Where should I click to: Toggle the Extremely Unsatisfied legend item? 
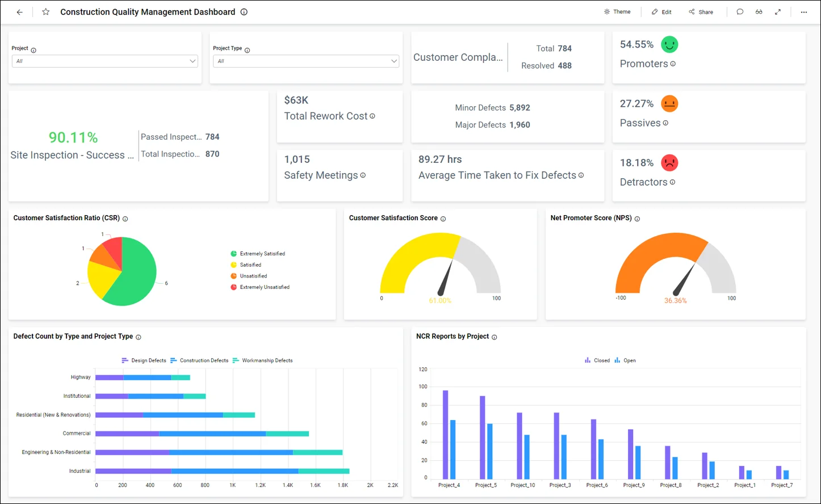[x=260, y=287]
